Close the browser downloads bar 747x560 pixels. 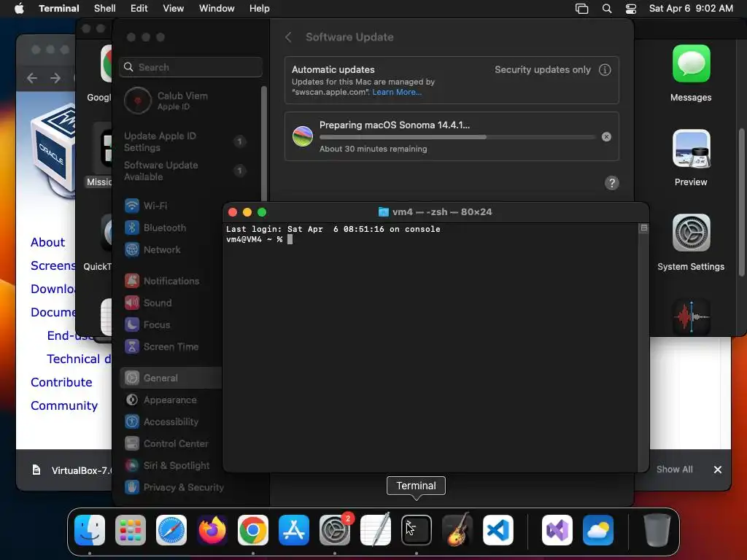tap(718, 470)
